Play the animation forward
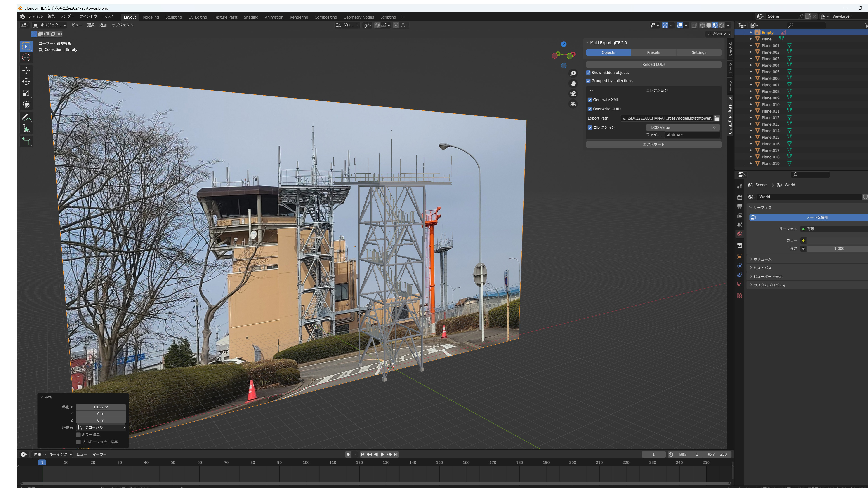 point(382,454)
